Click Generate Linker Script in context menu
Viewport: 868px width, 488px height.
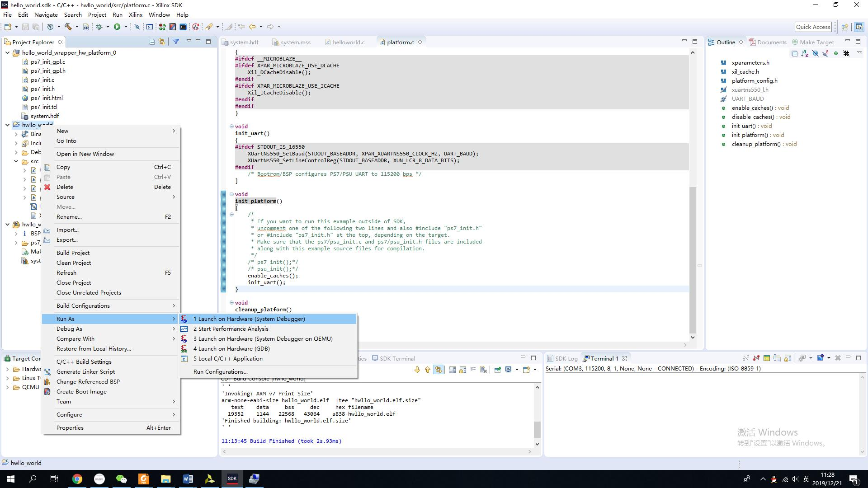pos(111,372)
